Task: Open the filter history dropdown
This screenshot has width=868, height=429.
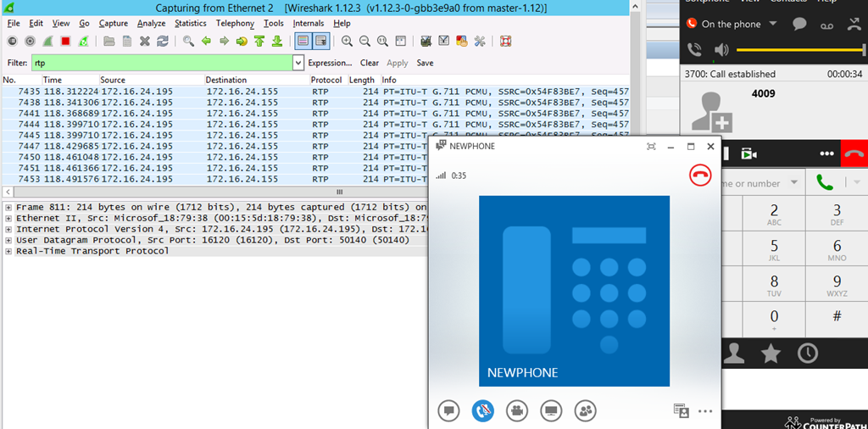Action: point(298,63)
